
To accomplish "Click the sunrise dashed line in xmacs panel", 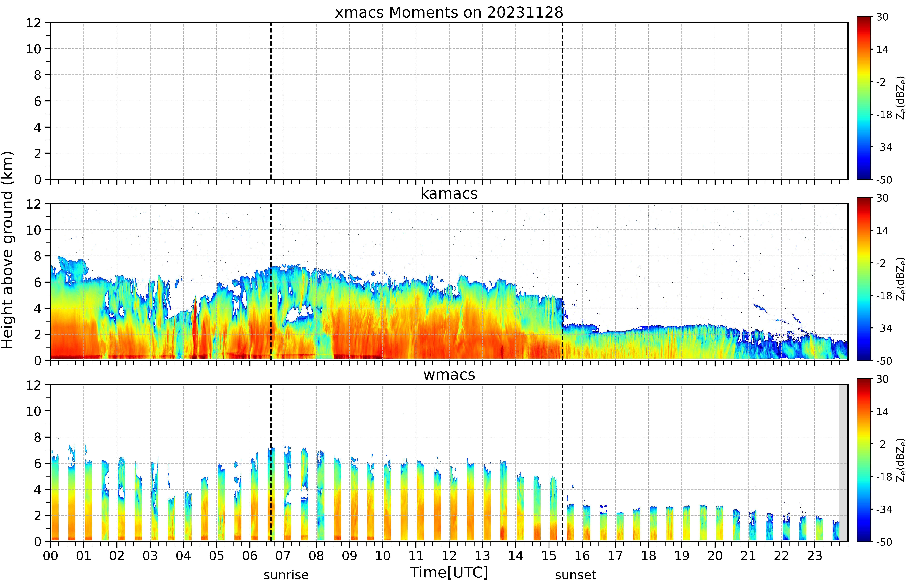I will pos(271,101).
